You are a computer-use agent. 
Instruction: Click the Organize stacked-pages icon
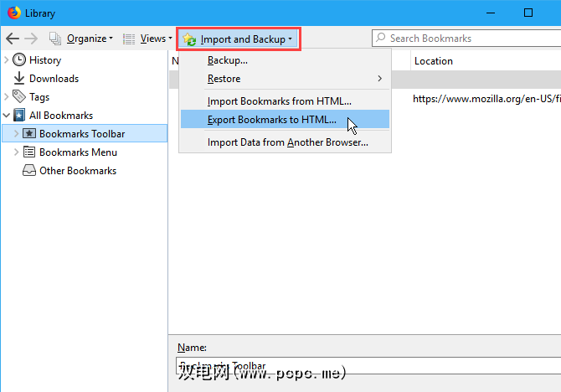point(55,39)
